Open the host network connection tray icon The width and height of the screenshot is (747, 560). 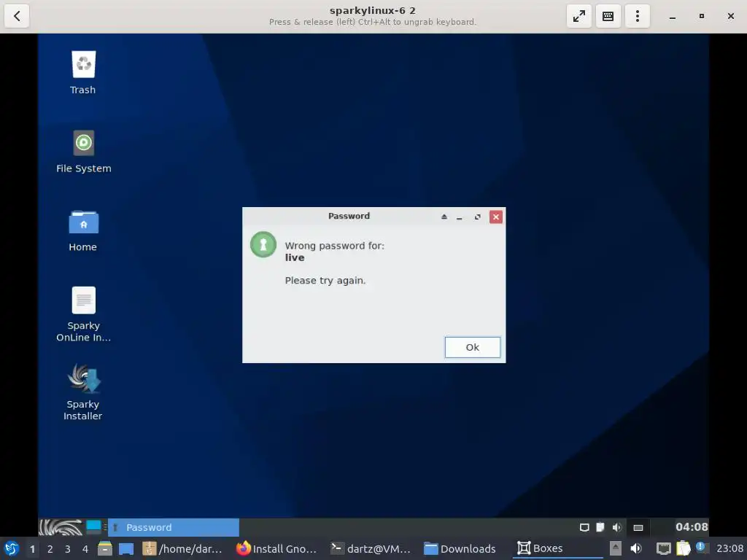point(663,548)
